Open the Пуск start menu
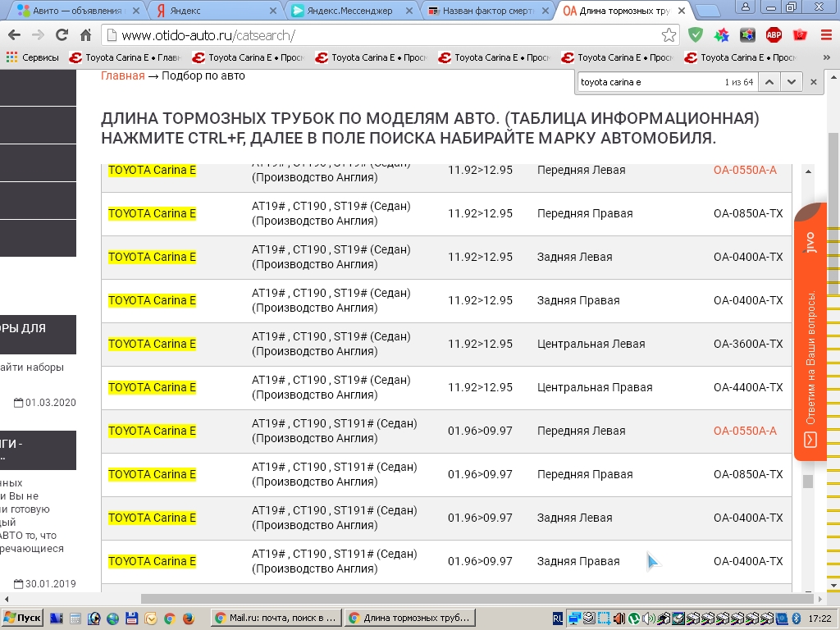Image resolution: width=840 pixels, height=630 pixels. click(x=22, y=618)
